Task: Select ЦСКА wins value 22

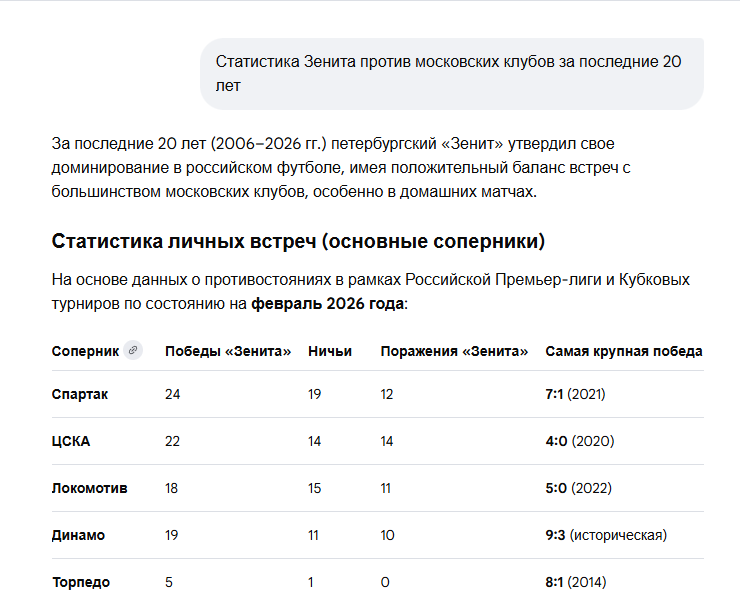Action: pyautogui.click(x=172, y=441)
